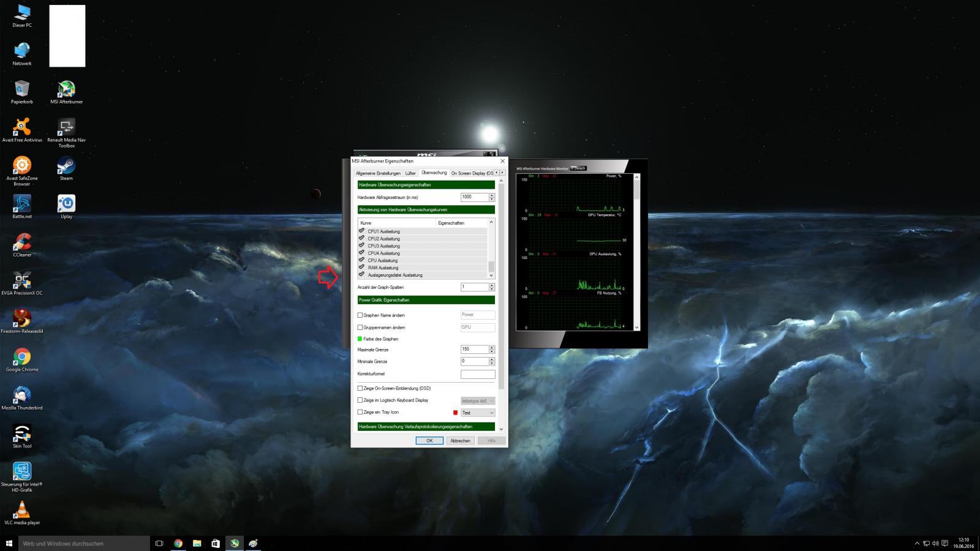
Task: Open Steuerung für Intel HD-Grafik icon
Action: (22, 478)
